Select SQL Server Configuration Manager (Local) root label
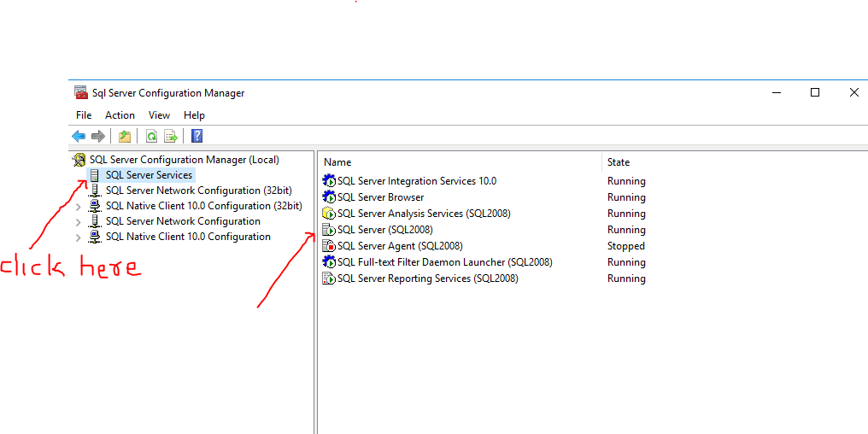This screenshot has width=868, height=434. (x=185, y=160)
